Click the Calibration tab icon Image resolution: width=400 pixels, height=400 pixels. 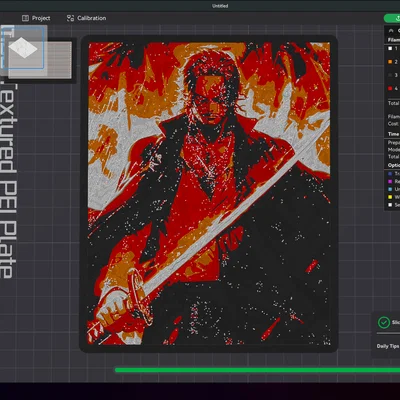coord(70,18)
